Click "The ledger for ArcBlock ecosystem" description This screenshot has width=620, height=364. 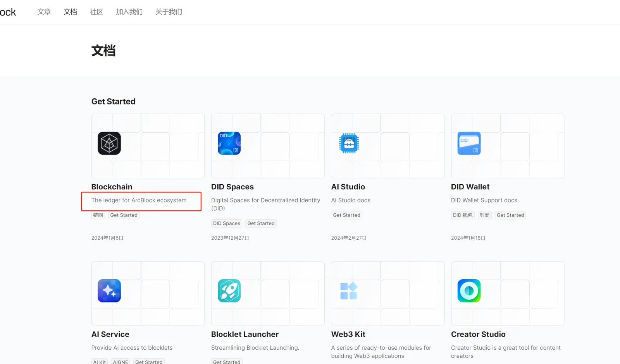139,200
